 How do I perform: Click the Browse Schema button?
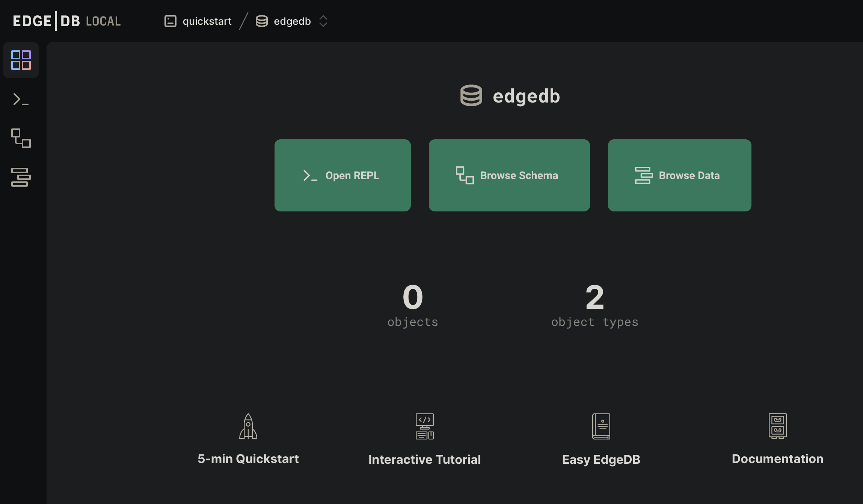click(x=509, y=175)
